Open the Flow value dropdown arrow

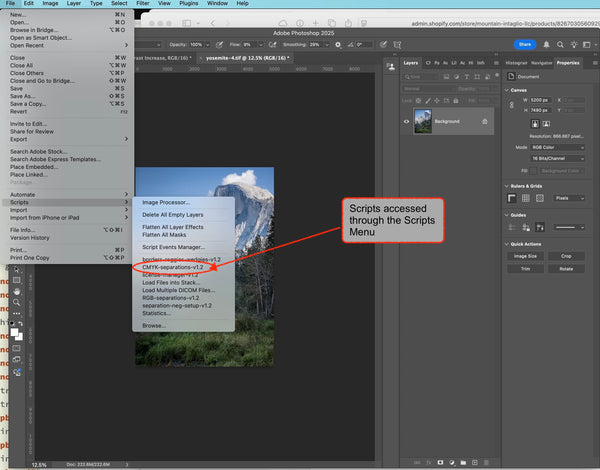click(x=261, y=45)
